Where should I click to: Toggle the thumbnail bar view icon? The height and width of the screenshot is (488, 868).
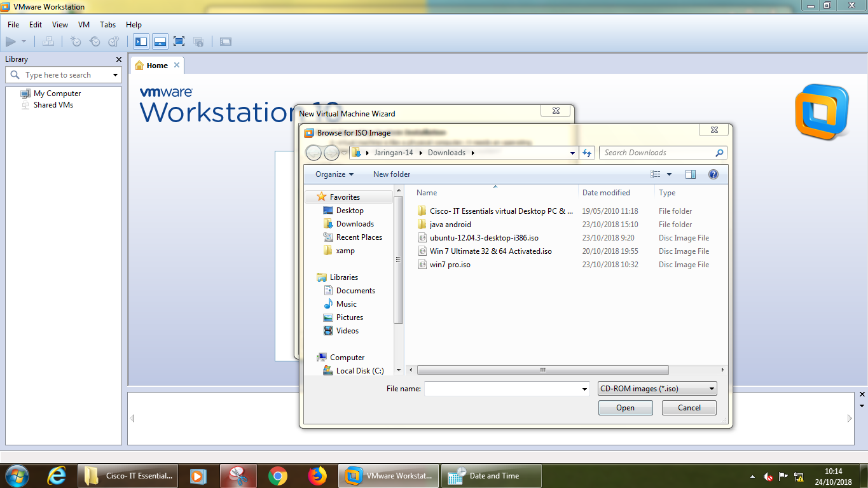coord(160,42)
